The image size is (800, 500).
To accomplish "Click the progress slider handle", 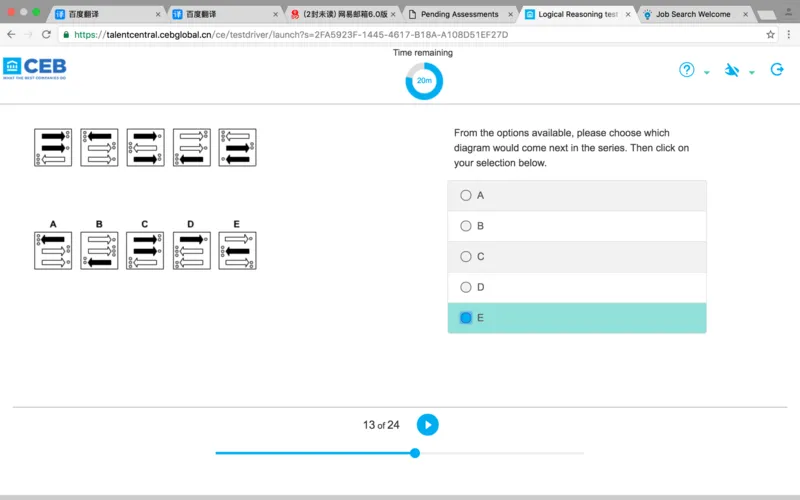I will point(415,453).
